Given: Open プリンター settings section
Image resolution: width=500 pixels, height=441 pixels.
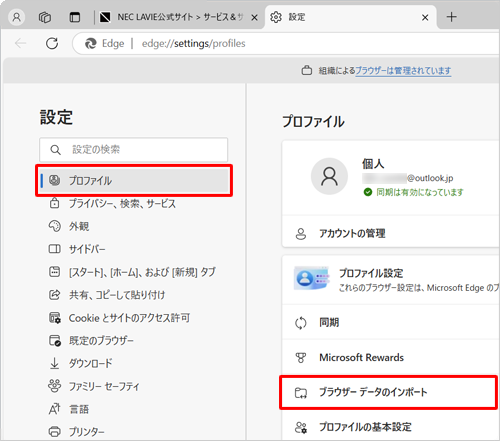Looking at the screenshot, I should [x=87, y=432].
